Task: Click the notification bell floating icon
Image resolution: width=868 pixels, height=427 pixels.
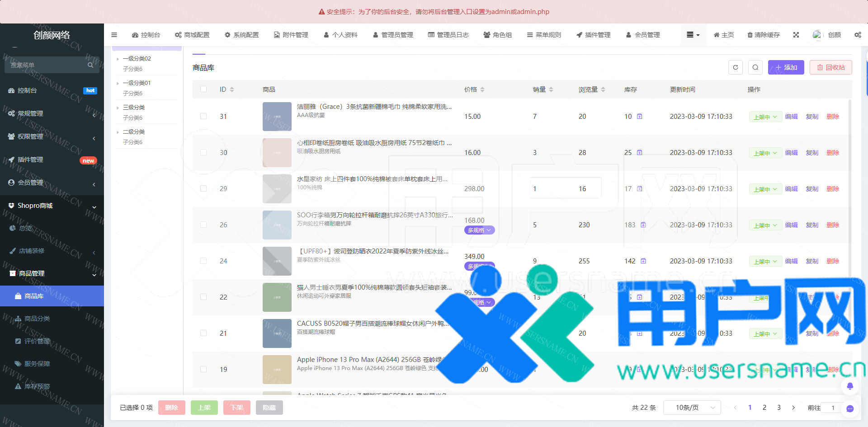Action: coord(850,386)
